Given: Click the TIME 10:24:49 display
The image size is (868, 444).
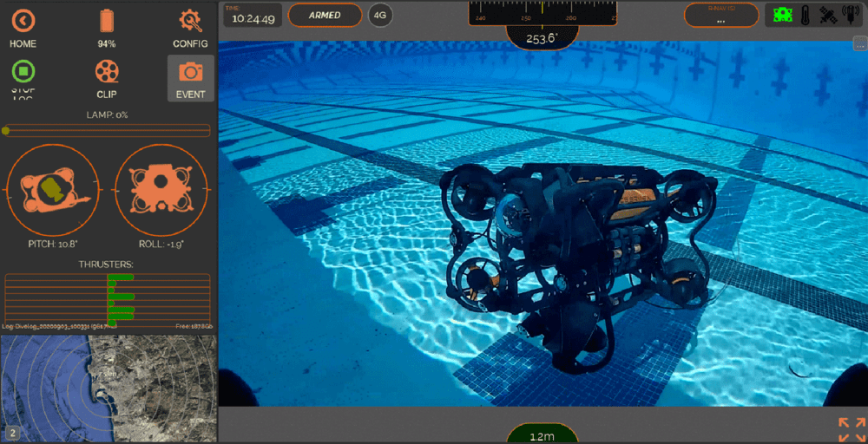Looking at the screenshot, I should tap(253, 15).
